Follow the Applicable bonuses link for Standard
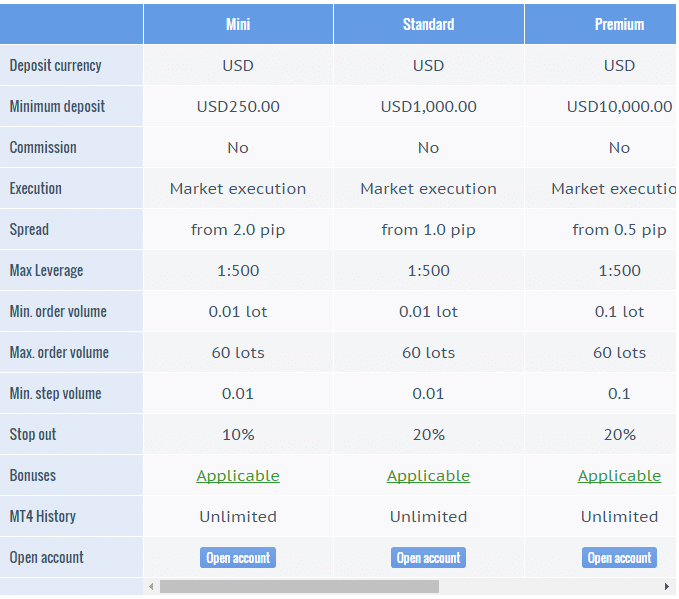 [x=428, y=476]
